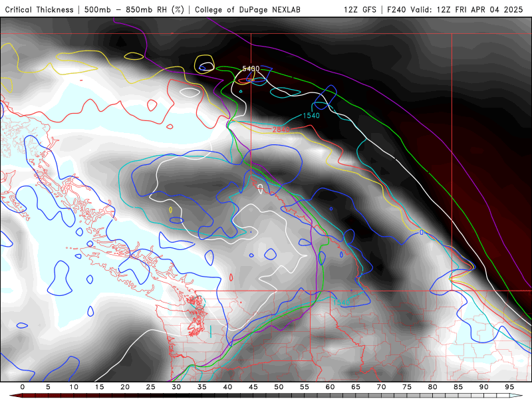
Task: Click the colorbar tick label '85'
Action: pos(458,387)
